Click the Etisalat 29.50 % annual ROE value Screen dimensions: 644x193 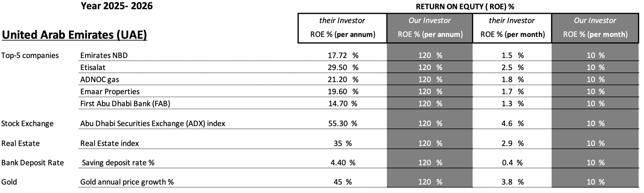click(x=343, y=67)
